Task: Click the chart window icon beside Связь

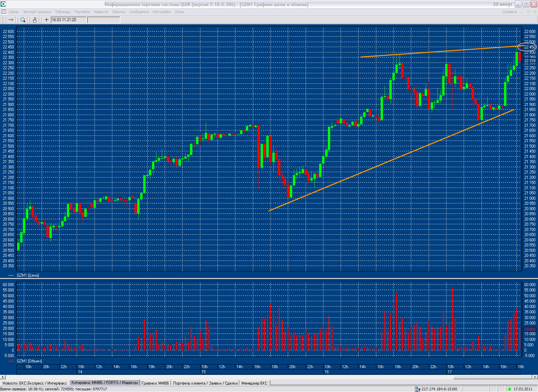Action: click(4, 12)
